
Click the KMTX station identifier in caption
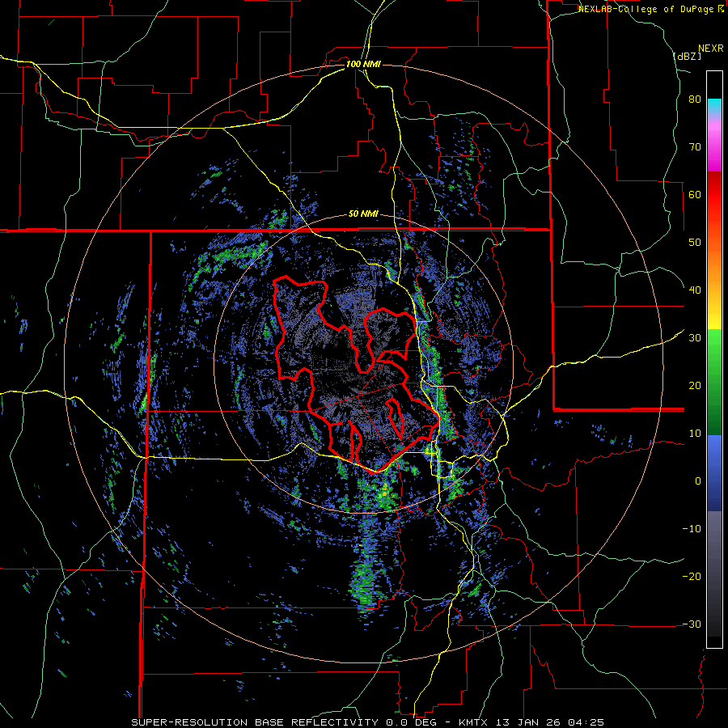(x=475, y=722)
